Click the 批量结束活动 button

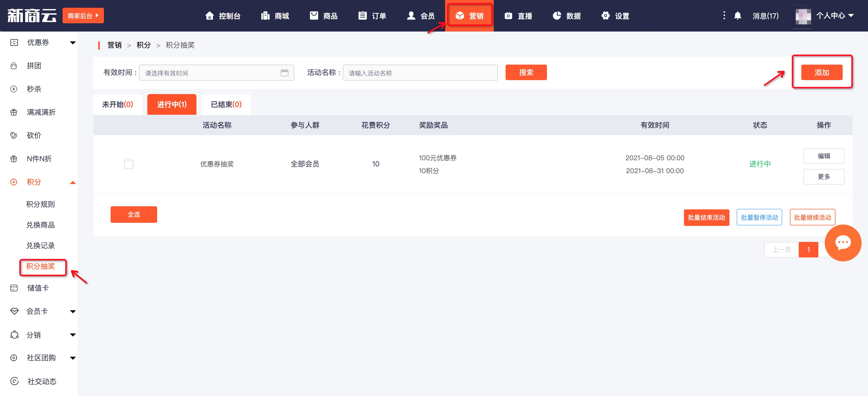(x=706, y=217)
